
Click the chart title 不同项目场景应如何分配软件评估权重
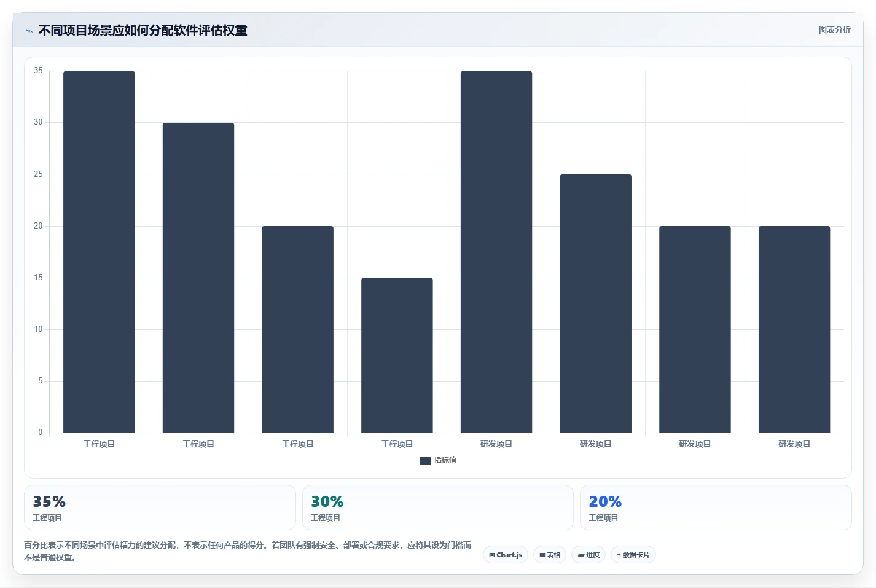(143, 30)
